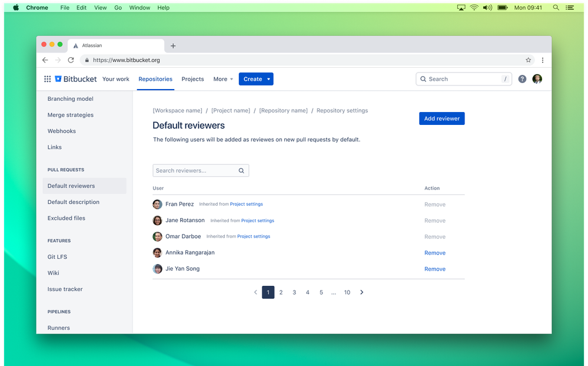Open the File menu

(65, 8)
